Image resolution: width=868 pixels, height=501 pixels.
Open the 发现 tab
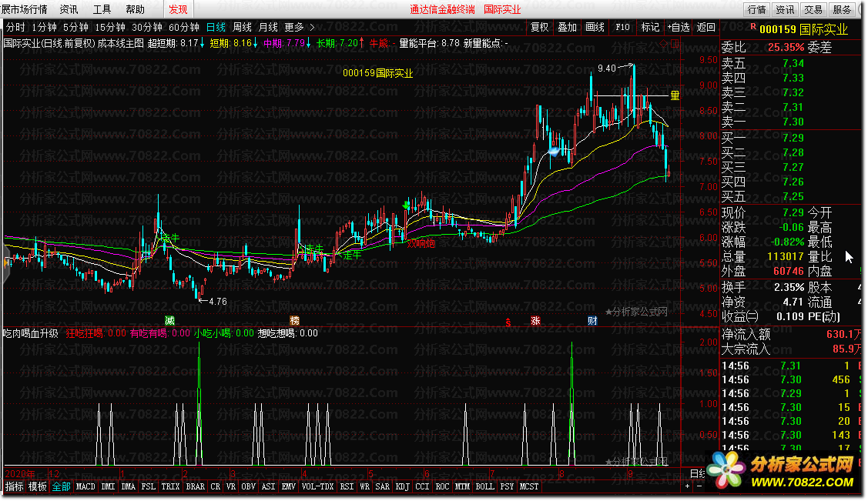click(x=178, y=9)
